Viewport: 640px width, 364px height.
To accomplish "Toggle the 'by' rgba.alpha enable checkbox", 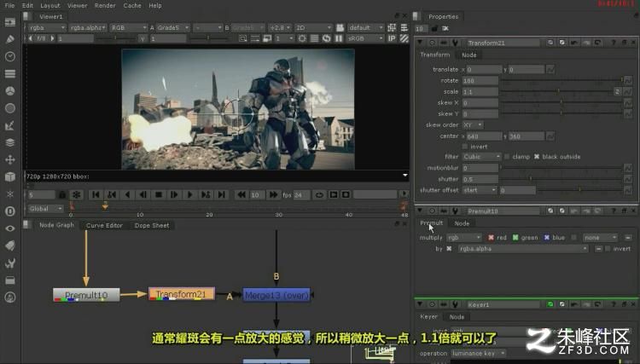I will 449,249.
